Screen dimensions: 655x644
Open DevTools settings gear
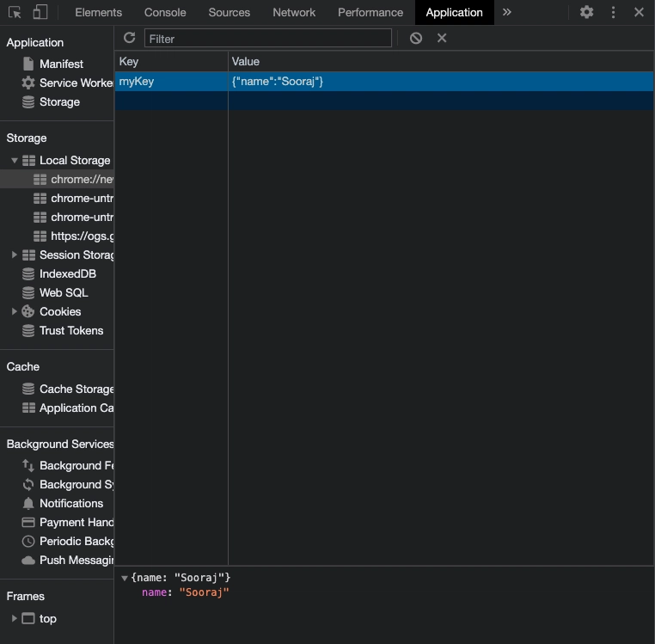coord(586,13)
